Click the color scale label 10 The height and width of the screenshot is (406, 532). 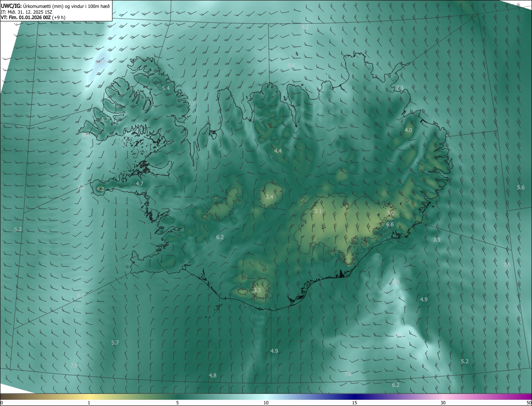point(266,403)
